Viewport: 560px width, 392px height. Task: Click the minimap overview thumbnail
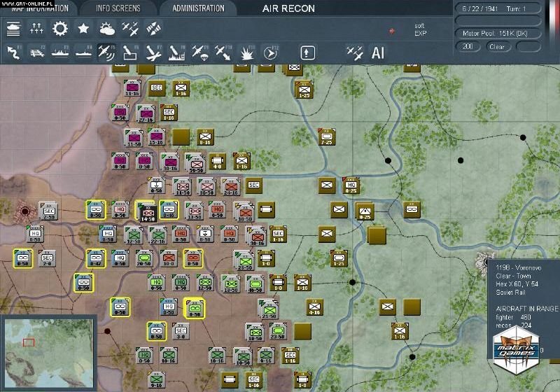49,353
